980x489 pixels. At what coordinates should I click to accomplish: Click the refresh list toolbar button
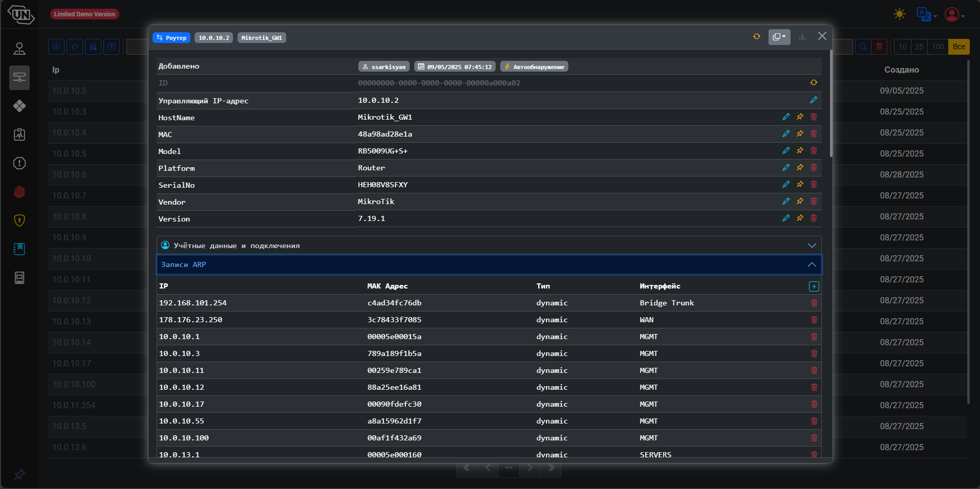75,47
